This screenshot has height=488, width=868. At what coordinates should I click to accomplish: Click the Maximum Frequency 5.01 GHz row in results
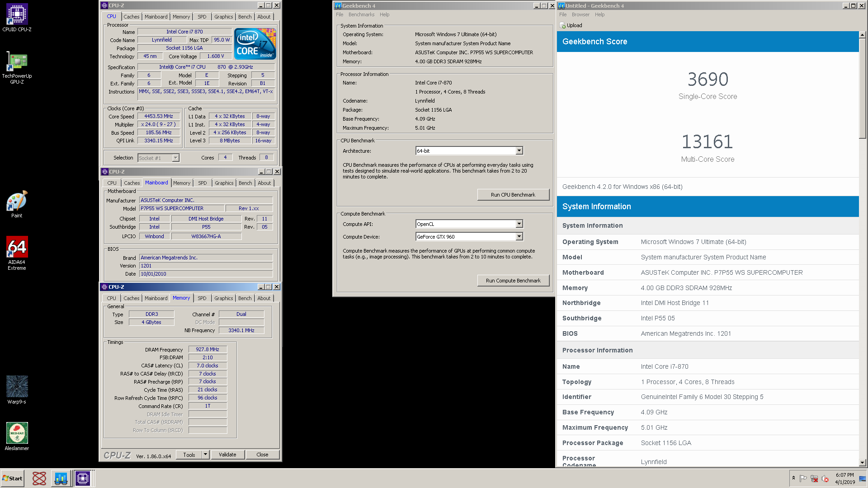pyautogui.click(x=708, y=427)
